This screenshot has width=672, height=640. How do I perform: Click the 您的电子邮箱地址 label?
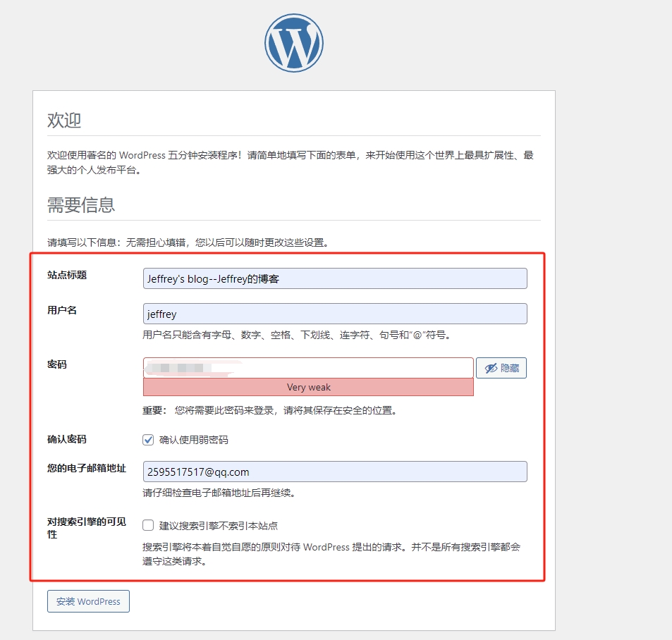point(87,468)
